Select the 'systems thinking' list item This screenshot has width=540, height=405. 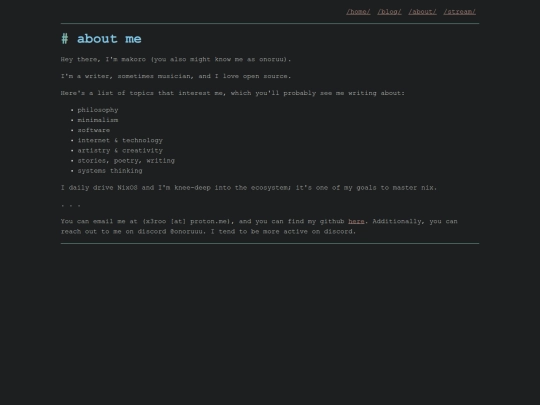point(110,171)
